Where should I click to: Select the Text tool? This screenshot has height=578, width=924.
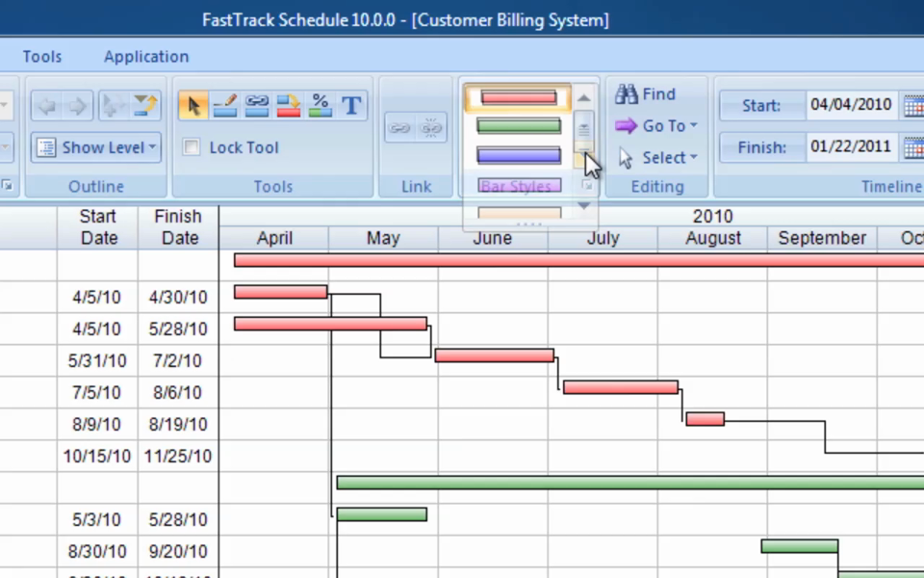[x=352, y=106]
